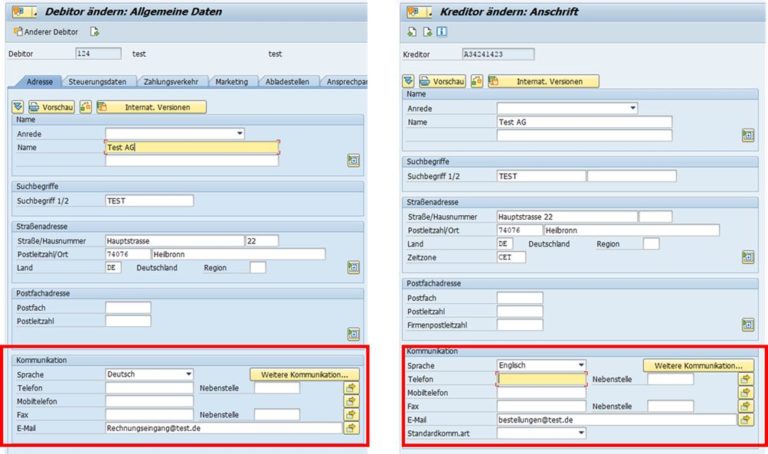Click Zeitzone field showing CET

pos(511,257)
